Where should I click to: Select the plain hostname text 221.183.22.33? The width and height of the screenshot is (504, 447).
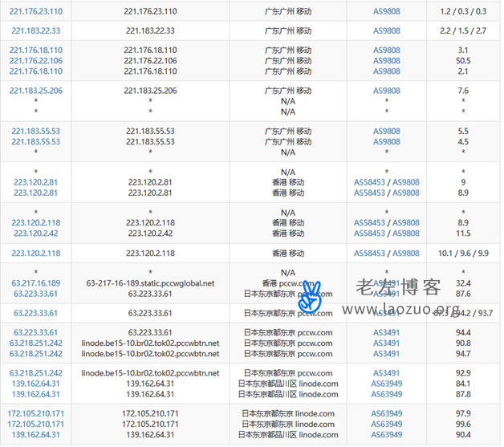150,30
